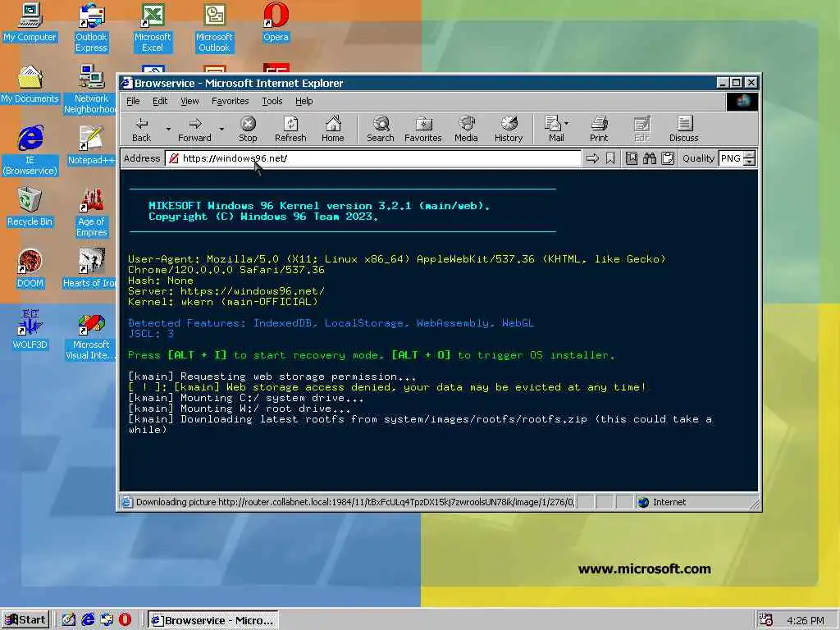The image size is (840, 630).
Task: Select the DOOM desktop shortcut
Action: pos(30,268)
